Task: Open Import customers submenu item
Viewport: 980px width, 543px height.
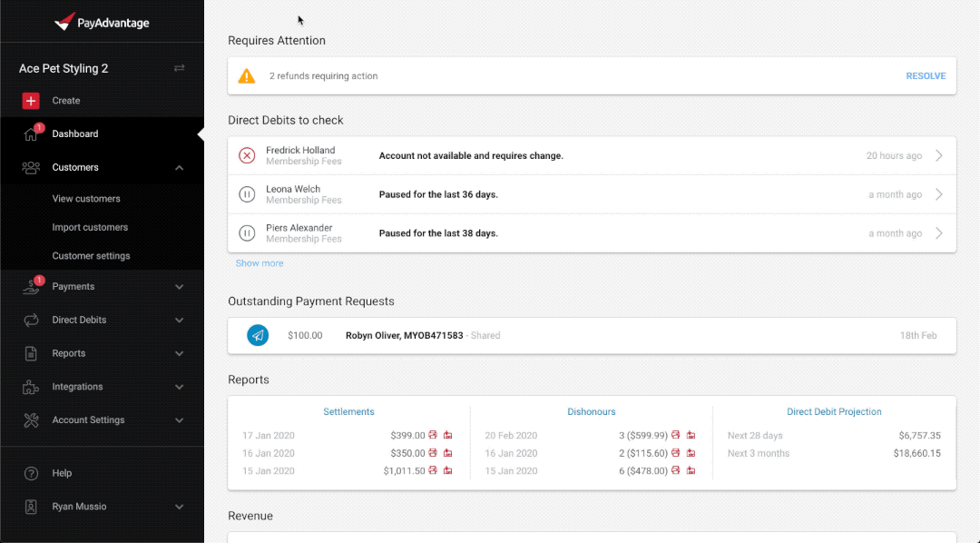Action: tap(90, 227)
